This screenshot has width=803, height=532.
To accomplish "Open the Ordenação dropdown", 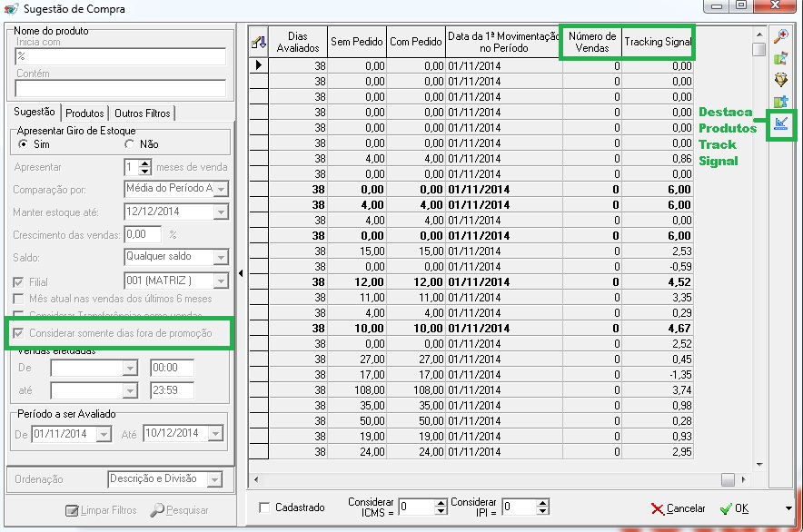I will [214, 479].
